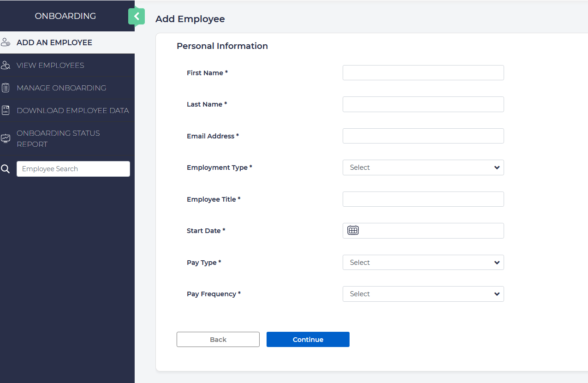Click into the Email Address field
588x383 pixels.
pos(423,136)
